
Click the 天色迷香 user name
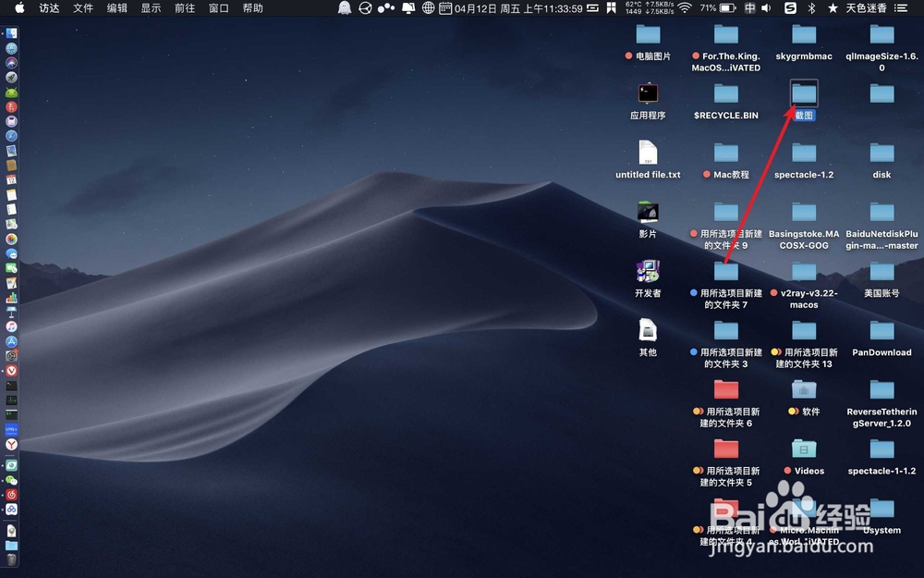867,7
